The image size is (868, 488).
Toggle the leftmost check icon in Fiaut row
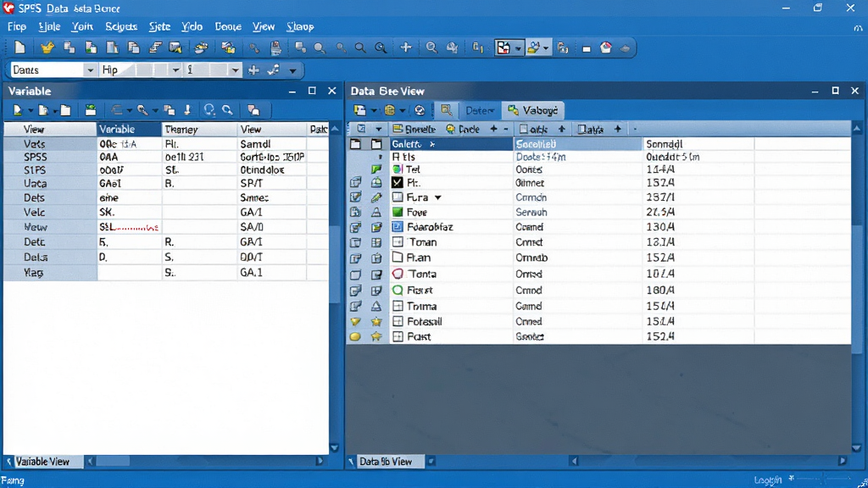coord(355,290)
